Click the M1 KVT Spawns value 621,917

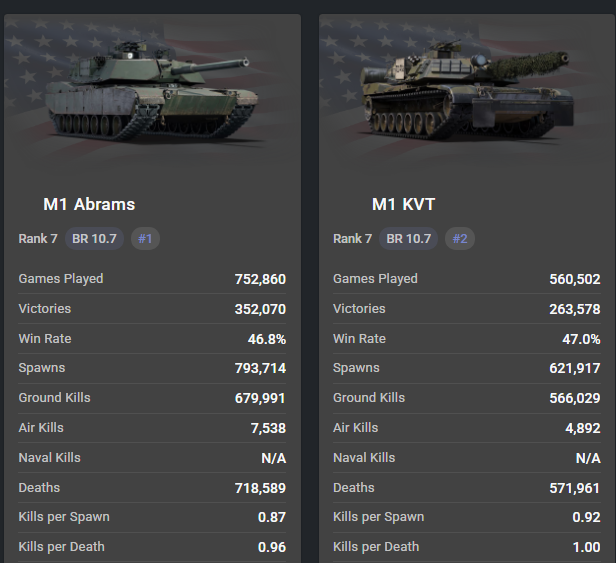pos(575,368)
